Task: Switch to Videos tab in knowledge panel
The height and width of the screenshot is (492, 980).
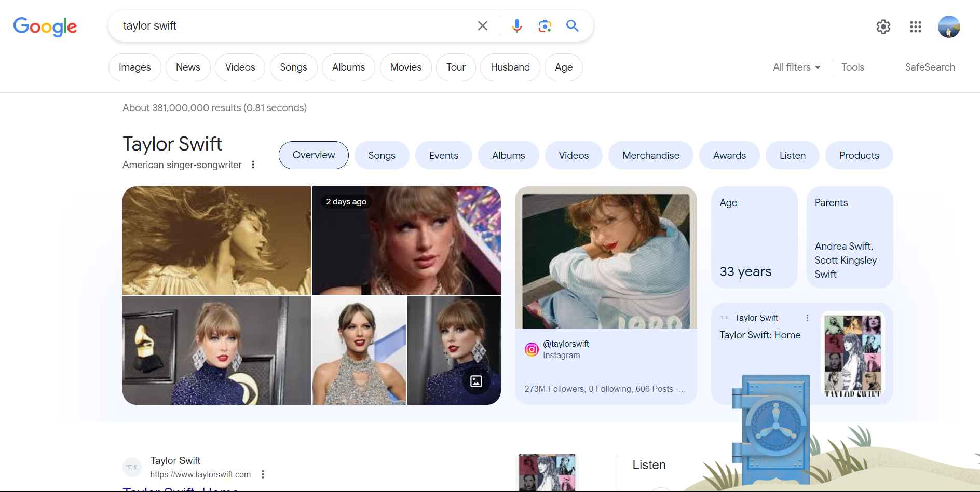Action: 574,155
